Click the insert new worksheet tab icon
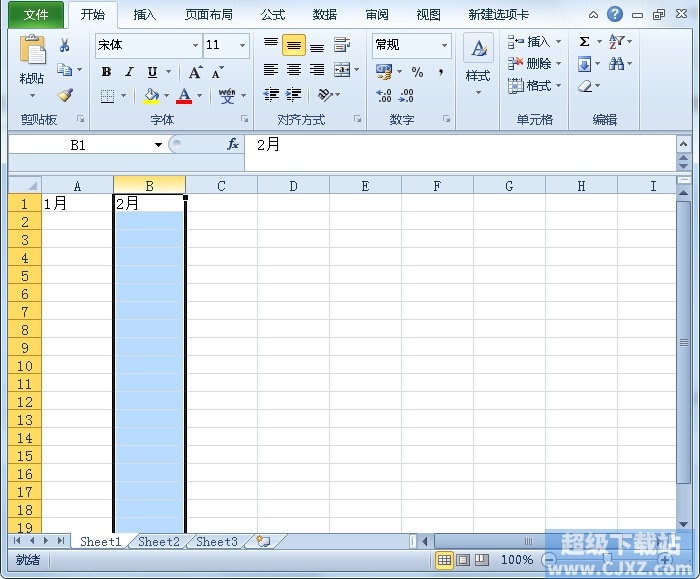This screenshot has width=700, height=579. pyautogui.click(x=263, y=542)
